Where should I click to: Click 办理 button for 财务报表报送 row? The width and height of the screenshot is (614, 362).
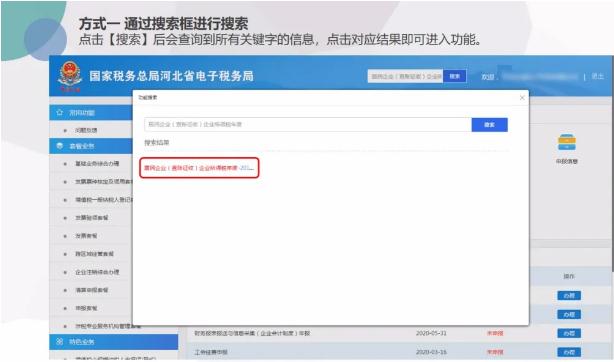[569, 333]
